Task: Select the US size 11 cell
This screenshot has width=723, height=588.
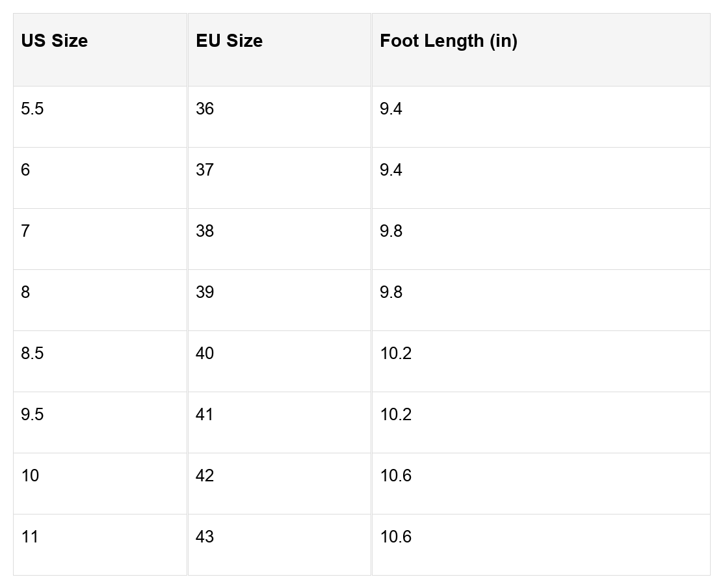Action: point(100,544)
